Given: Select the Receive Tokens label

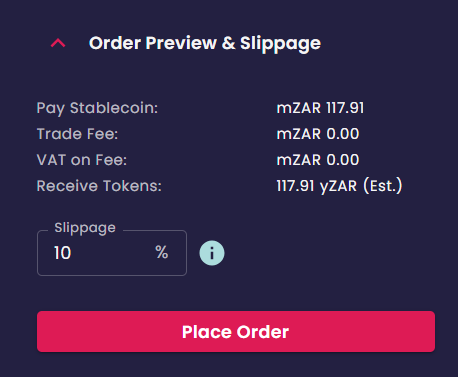Looking at the screenshot, I should pos(99,186).
